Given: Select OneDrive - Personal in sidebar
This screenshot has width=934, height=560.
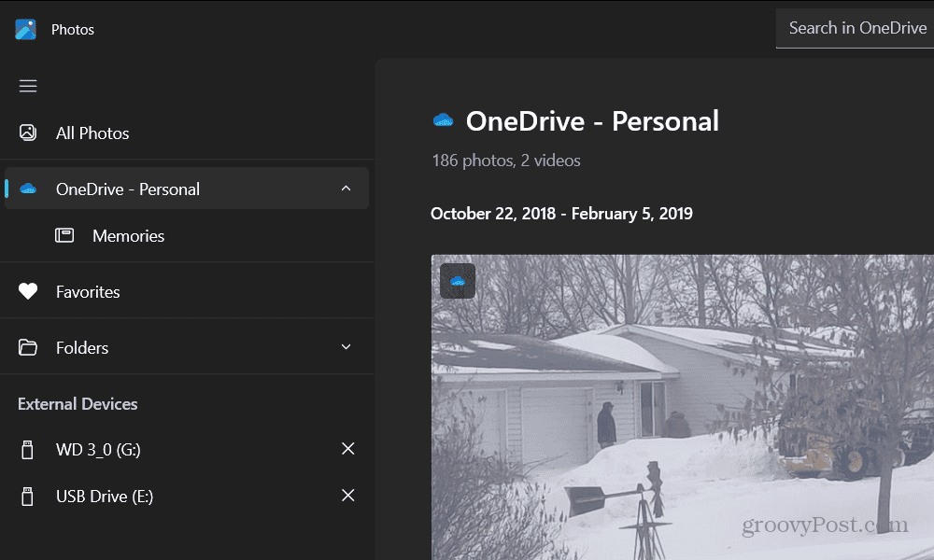Looking at the screenshot, I should (x=187, y=189).
